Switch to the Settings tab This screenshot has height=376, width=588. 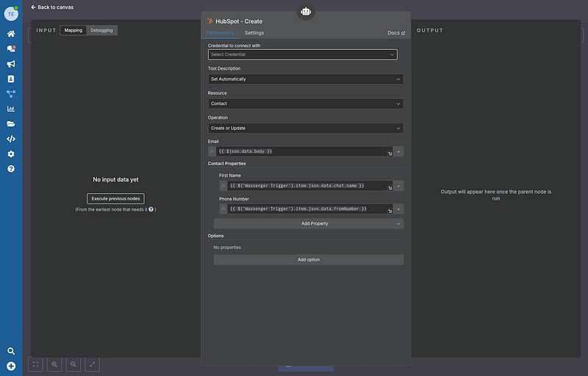(254, 33)
